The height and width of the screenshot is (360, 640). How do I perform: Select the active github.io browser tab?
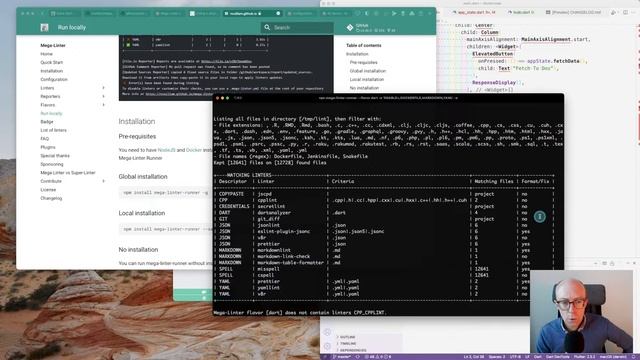(251, 13)
